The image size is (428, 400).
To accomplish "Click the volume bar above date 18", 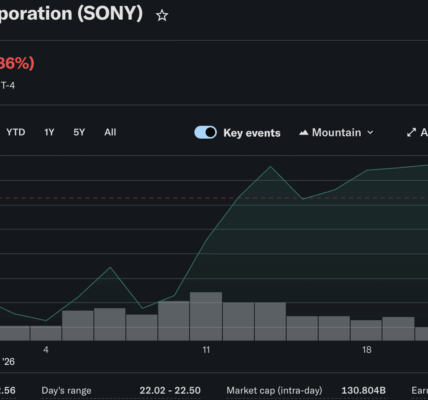I will 366,330.
